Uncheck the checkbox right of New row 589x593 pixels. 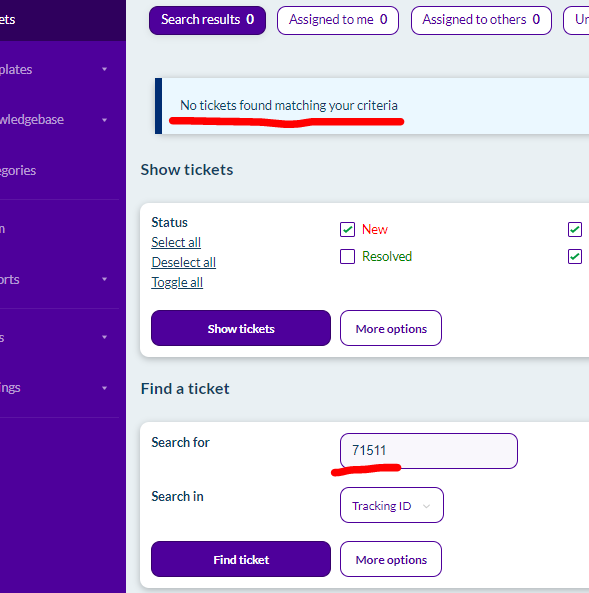tap(575, 230)
